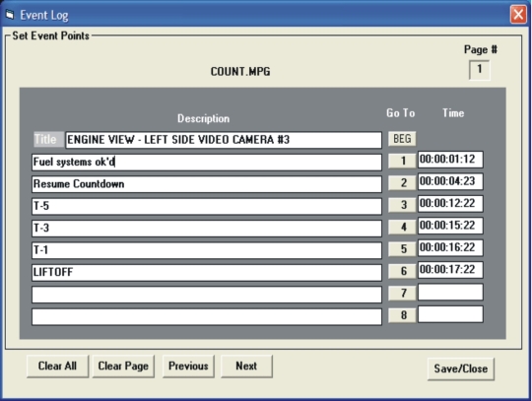
Task: Go to event point 6
Action: [402, 271]
